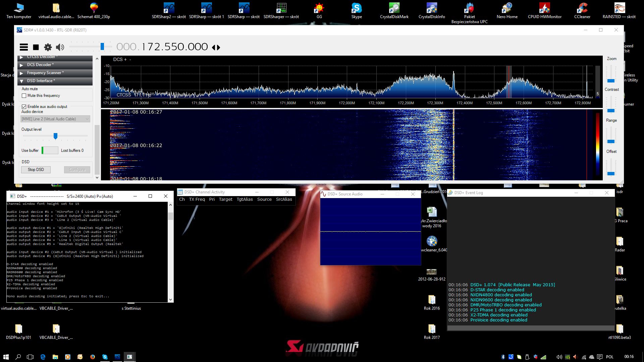This screenshot has height=362, width=644.
Task: Click the DSD+ console scrollbar down arrow
Action: (x=170, y=300)
